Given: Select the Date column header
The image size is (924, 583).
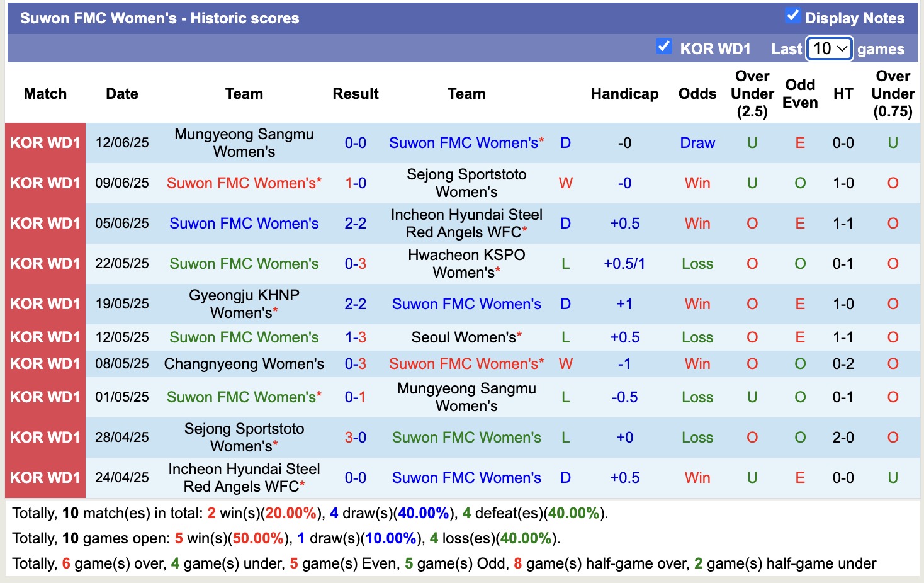Looking at the screenshot, I should point(121,93).
